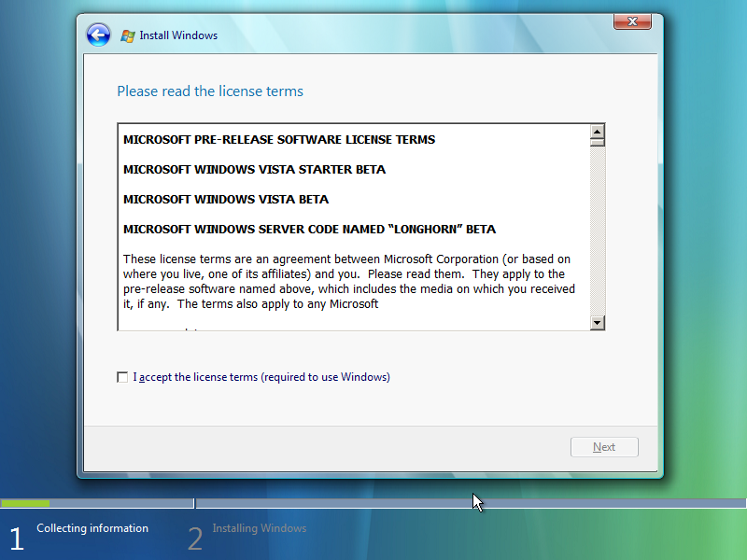Click "MICROSOFT PRE-RELEASE SOFTWARE LICENSE TERMS" line
747x560 pixels.
point(279,139)
